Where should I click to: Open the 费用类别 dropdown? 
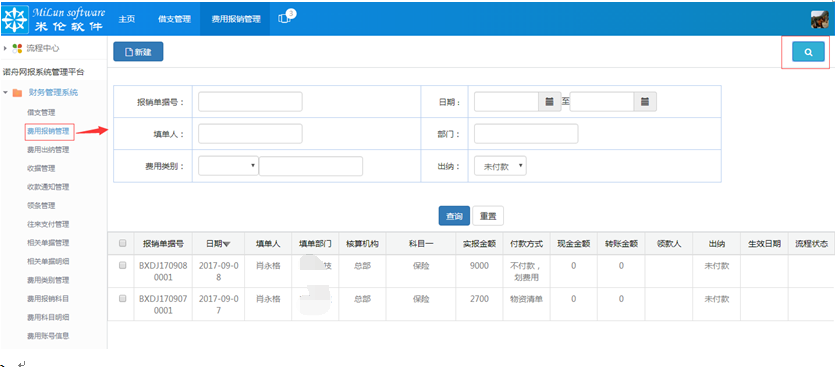coord(228,166)
